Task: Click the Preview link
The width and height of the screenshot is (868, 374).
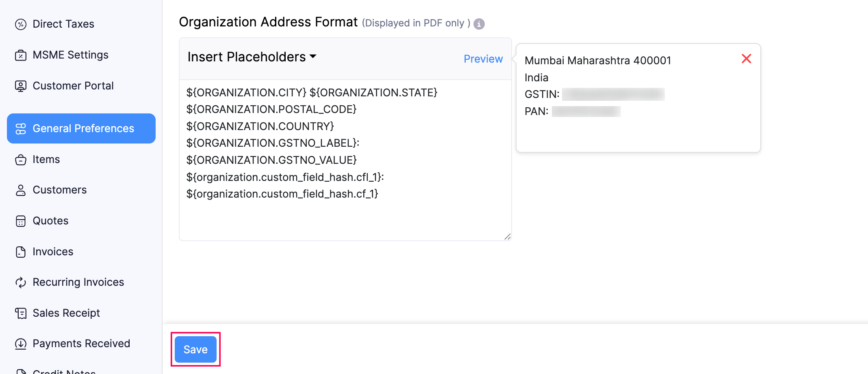Action: 483,59
